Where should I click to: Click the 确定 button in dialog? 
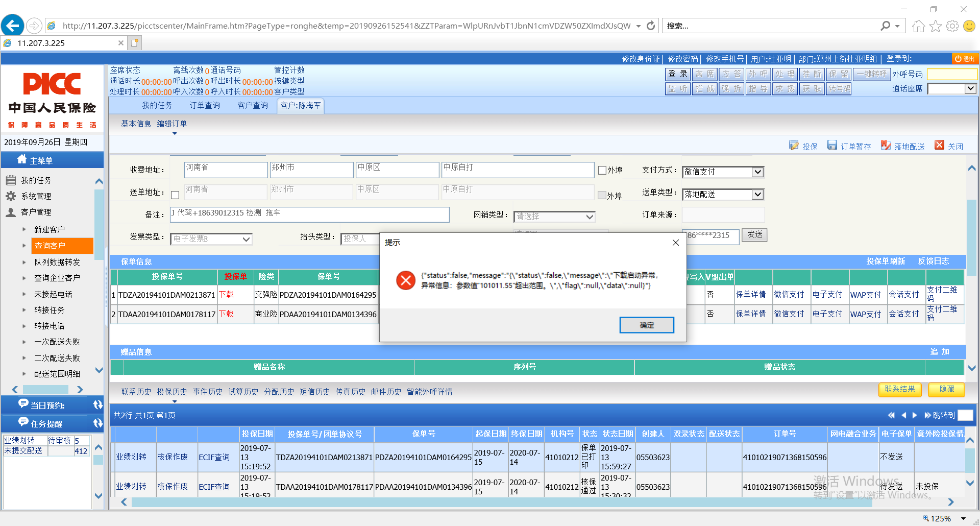(646, 325)
